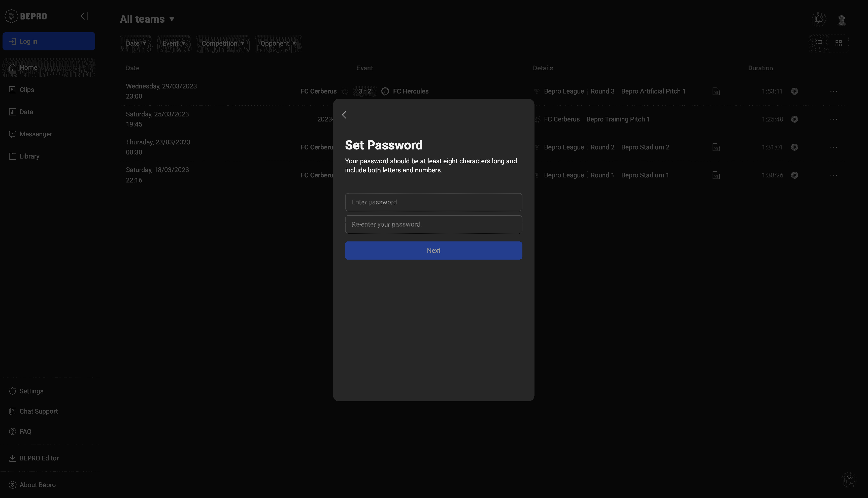Focus the Enter password field
This screenshot has height=498, width=868.
tap(433, 202)
